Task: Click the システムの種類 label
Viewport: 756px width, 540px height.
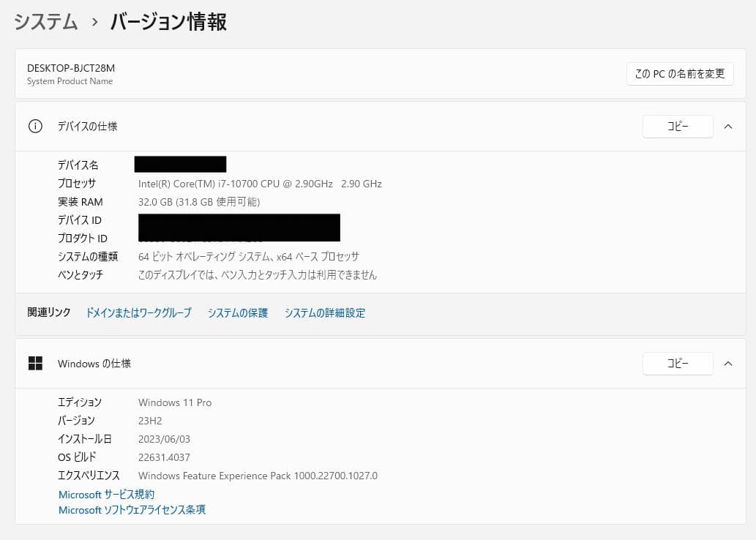Action: pyautogui.click(x=88, y=257)
